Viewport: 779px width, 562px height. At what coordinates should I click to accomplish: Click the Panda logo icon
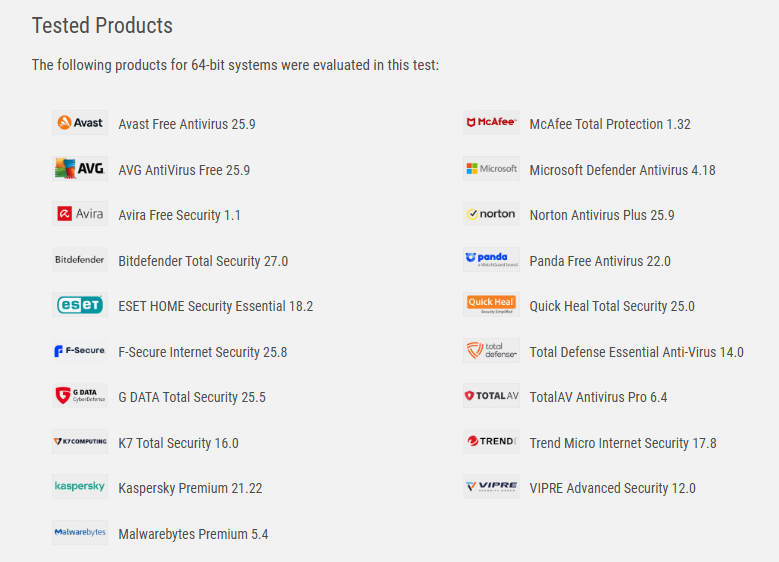pyautogui.click(x=491, y=259)
